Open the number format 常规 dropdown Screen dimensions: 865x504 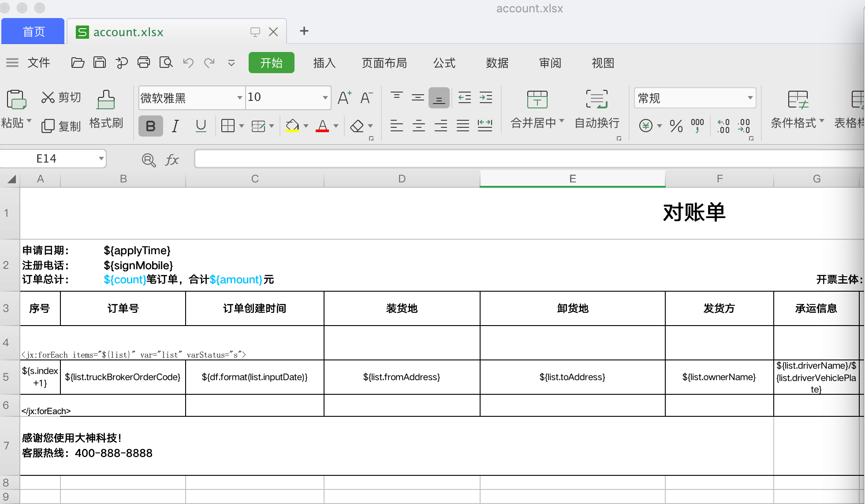point(750,98)
